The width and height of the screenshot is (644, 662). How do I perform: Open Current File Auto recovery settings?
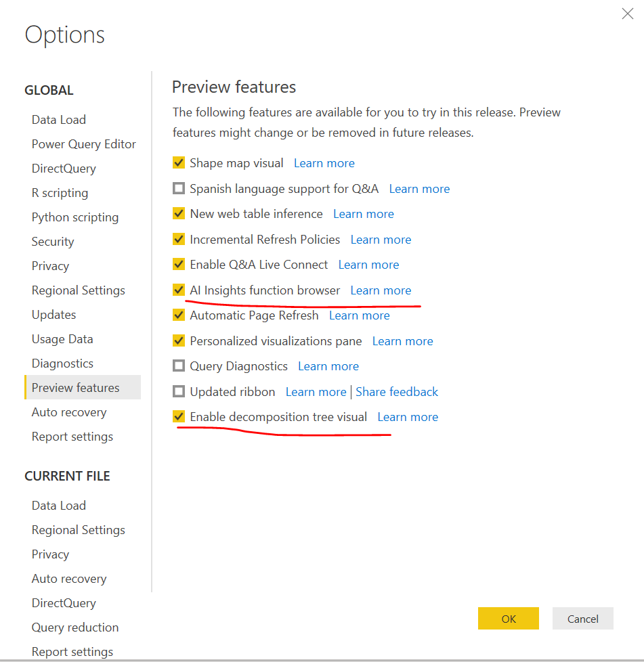click(x=68, y=579)
